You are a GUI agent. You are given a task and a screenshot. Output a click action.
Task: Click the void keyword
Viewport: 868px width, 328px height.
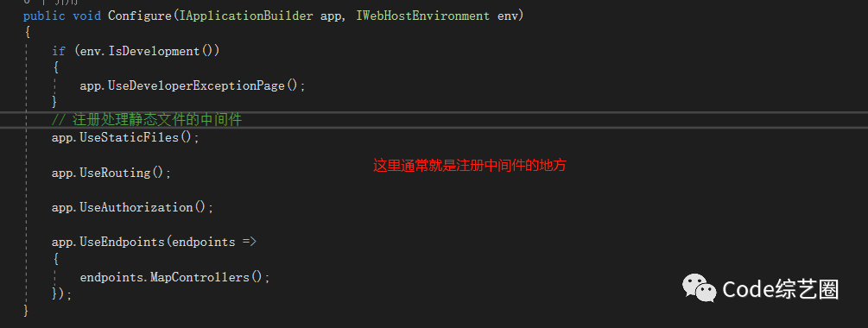click(x=87, y=16)
